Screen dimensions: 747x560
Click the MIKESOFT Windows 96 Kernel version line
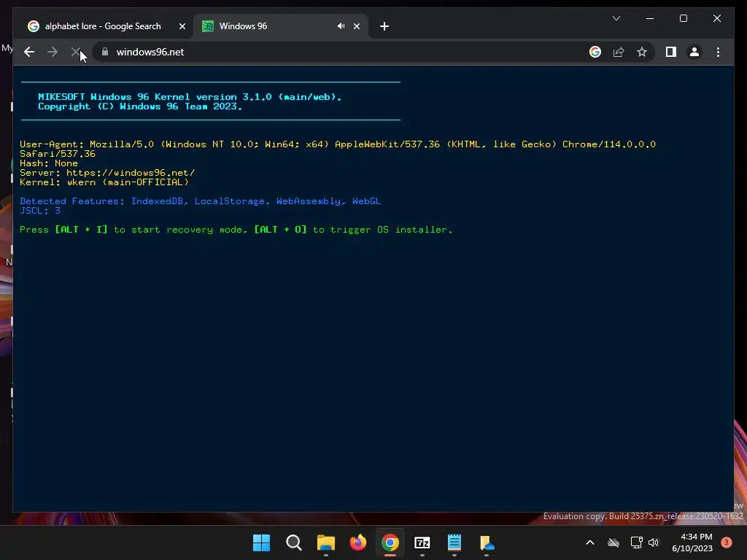(190, 97)
